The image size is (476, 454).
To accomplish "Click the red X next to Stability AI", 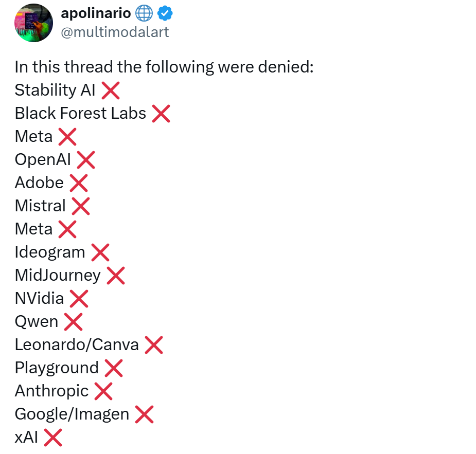I will pos(111,90).
